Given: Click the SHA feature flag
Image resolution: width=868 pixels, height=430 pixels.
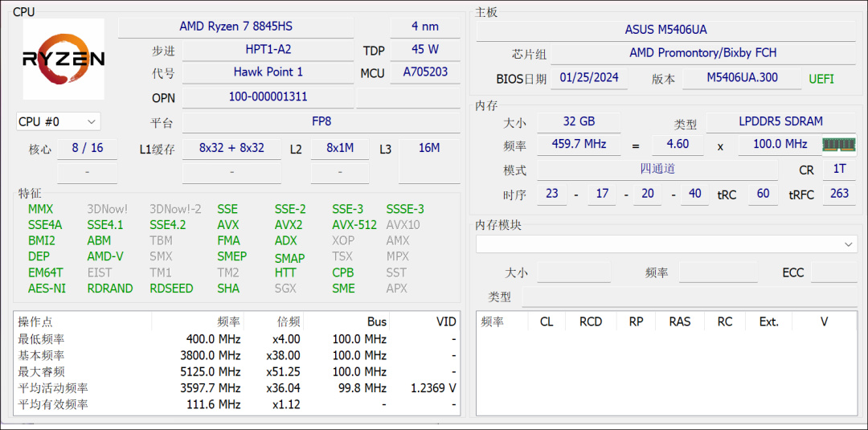Looking at the screenshot, I should click(x=227, y=289).
